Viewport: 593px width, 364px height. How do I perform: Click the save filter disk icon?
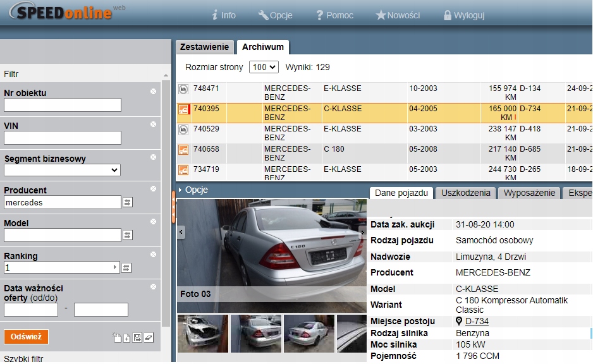[x=137, y=338]
